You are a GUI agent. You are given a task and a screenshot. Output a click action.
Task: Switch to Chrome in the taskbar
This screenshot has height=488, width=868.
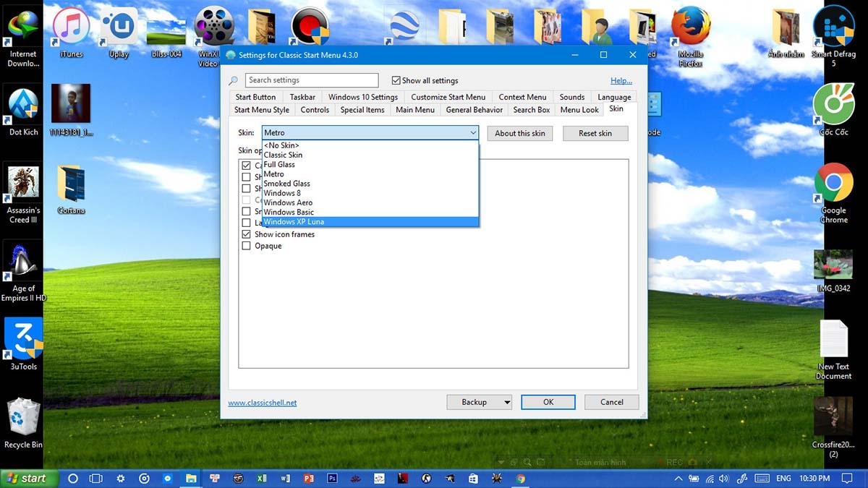click(x=520, y=479)
